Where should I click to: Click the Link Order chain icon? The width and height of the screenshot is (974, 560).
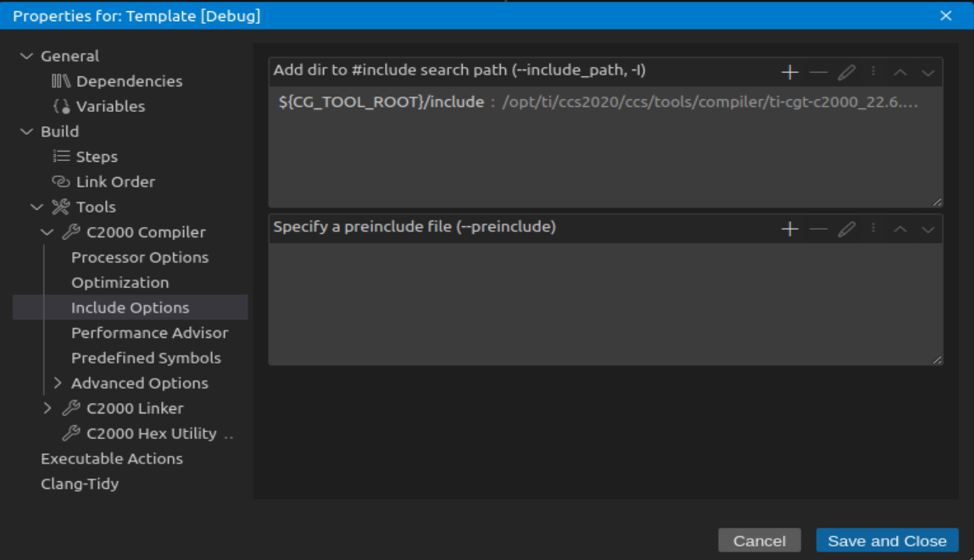point(61,181)
